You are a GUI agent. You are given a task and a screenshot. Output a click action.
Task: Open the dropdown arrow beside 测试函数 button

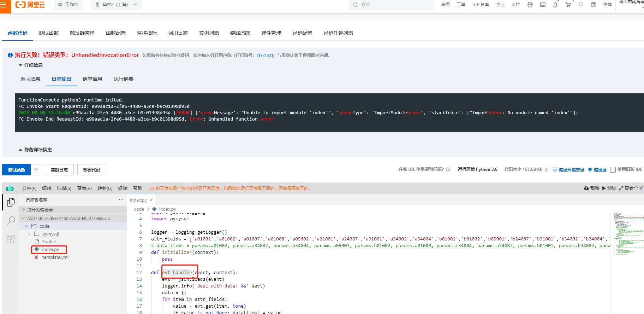(x=36, y=170)
